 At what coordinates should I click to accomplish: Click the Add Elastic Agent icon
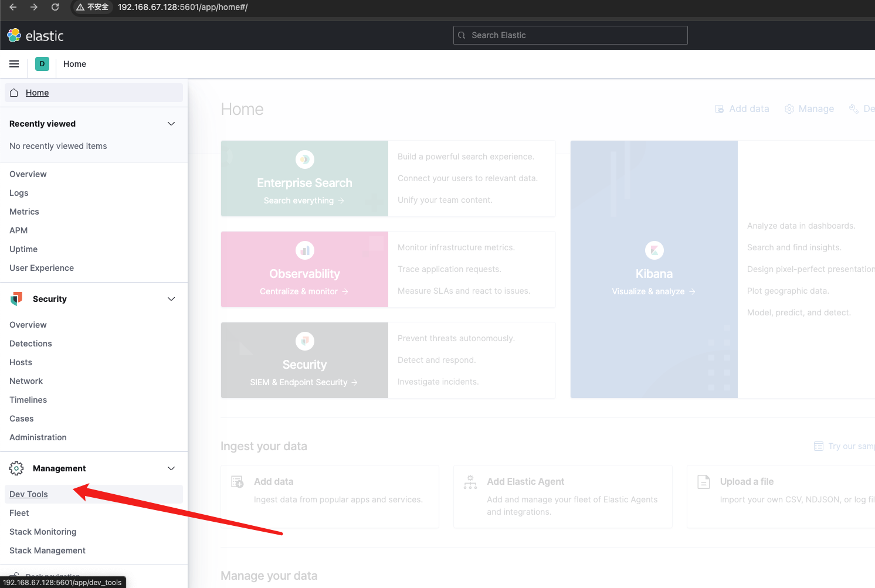pyautogui.click(x=470, y=482)
